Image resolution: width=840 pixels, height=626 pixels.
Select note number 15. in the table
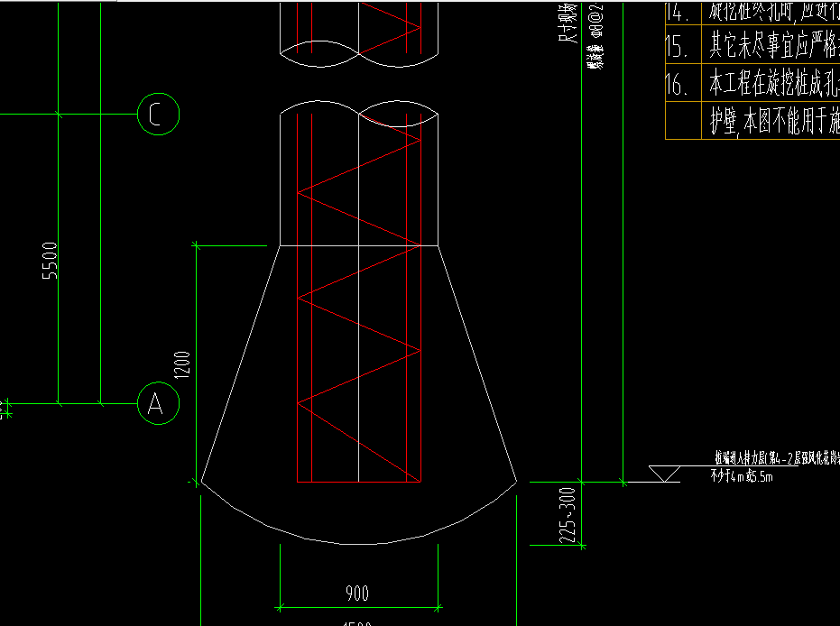point(677,47)
